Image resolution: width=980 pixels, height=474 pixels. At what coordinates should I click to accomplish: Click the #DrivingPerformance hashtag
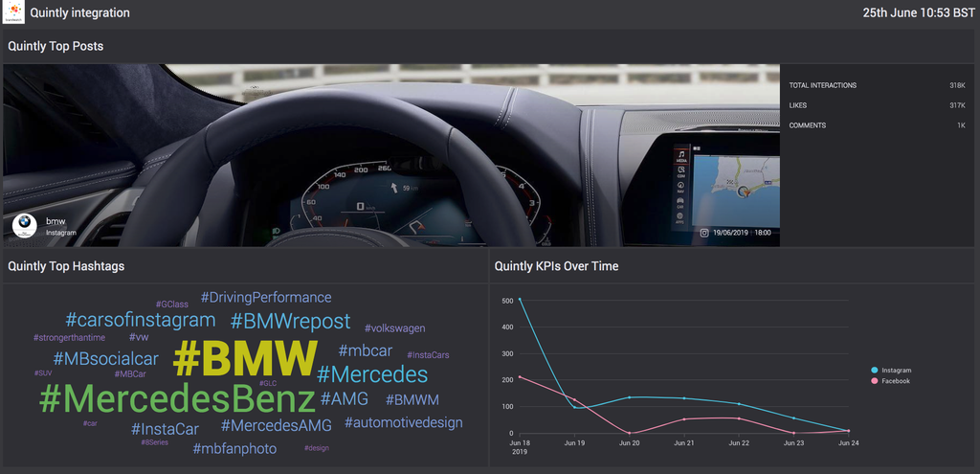266,298
